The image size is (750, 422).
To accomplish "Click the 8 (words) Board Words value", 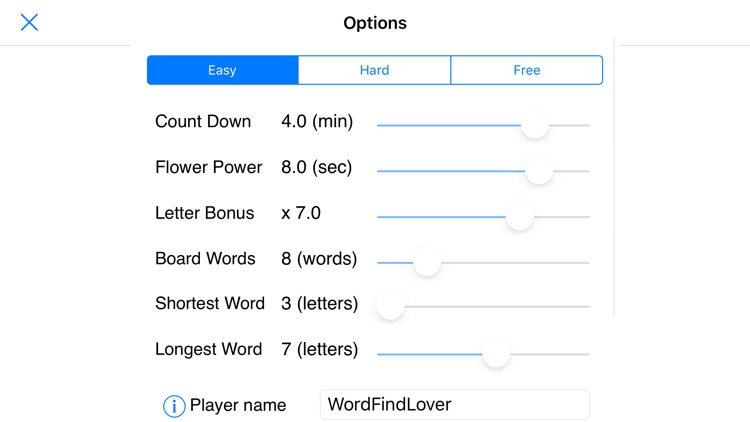I will (x=319, y=259).
